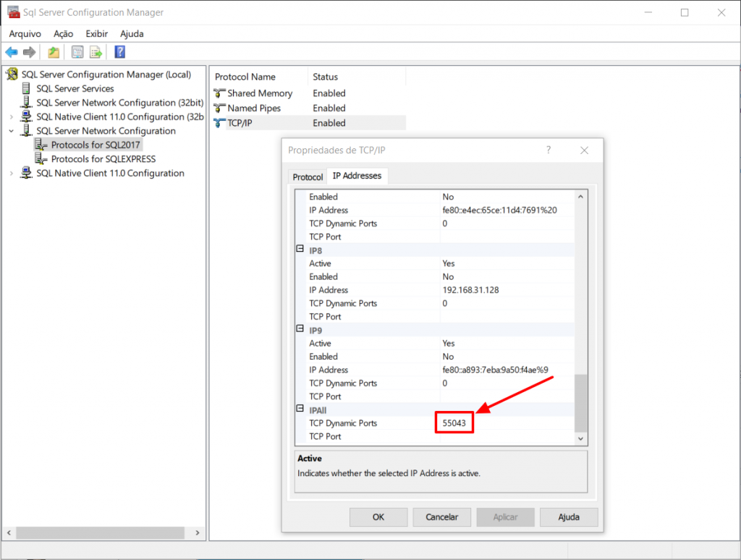
Task: Click the dialog help question mark icon
Action: (549, 150)
